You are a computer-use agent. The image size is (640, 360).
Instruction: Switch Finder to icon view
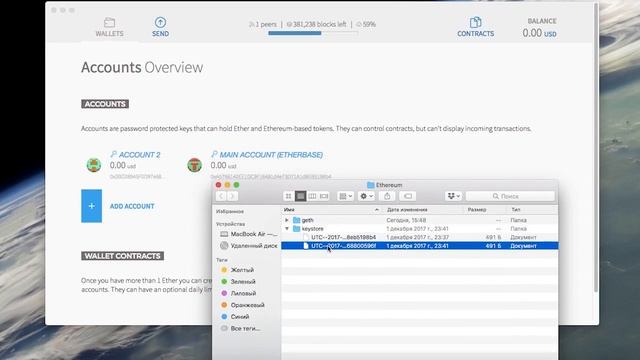click(x=289, y=196)
